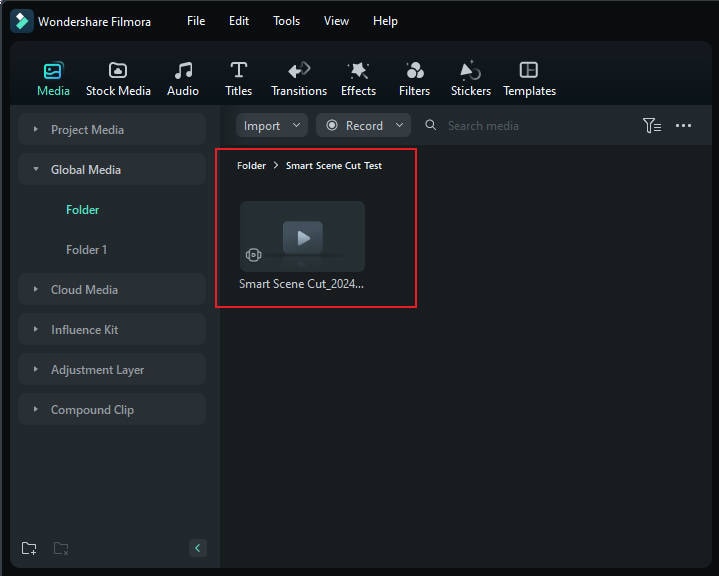
Task: Create a new folder with the add-folder icon
Action: [29, 548]
